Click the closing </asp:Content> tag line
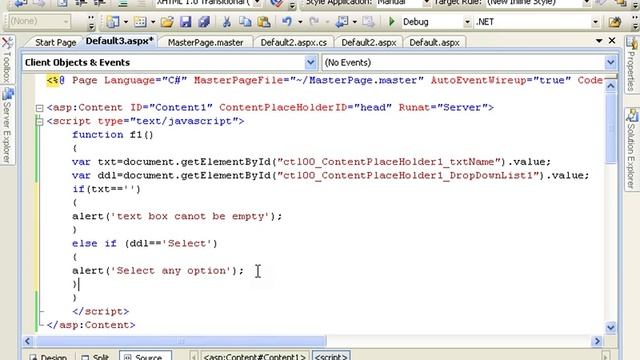640x360 pixels. tap(91, 325)
